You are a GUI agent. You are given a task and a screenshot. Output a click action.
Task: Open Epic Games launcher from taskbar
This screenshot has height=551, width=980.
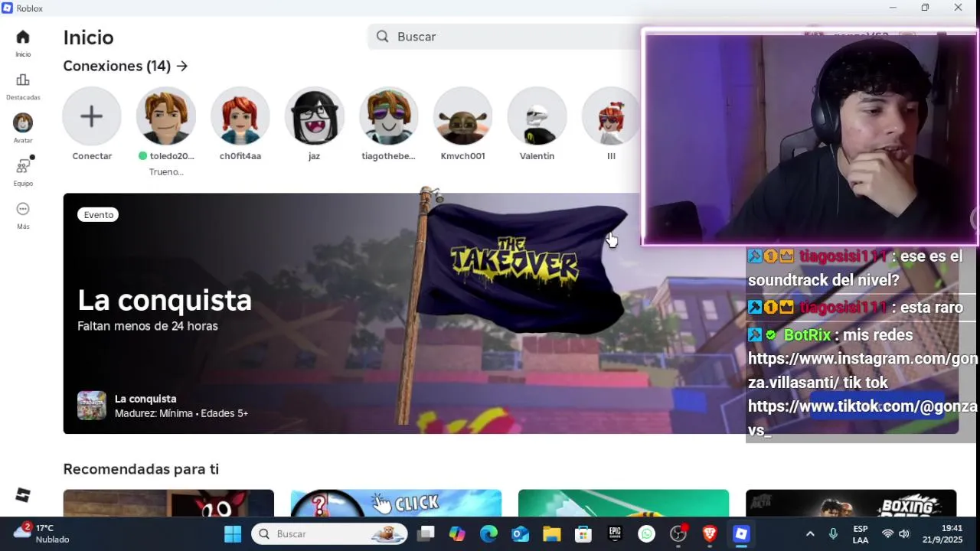pos(615,534)
